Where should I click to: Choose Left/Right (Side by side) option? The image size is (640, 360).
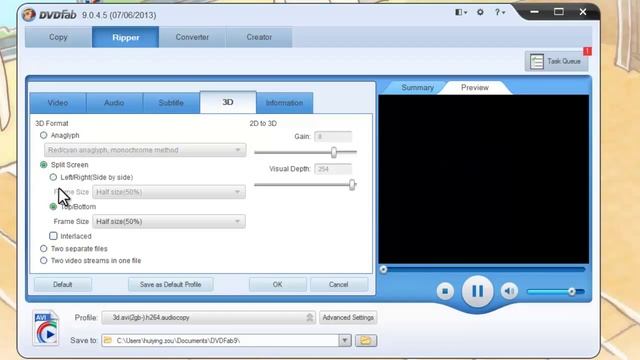point(53,177)
